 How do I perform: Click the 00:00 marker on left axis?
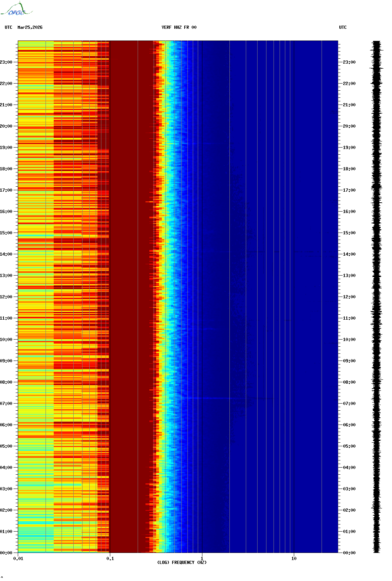(6, 553)
